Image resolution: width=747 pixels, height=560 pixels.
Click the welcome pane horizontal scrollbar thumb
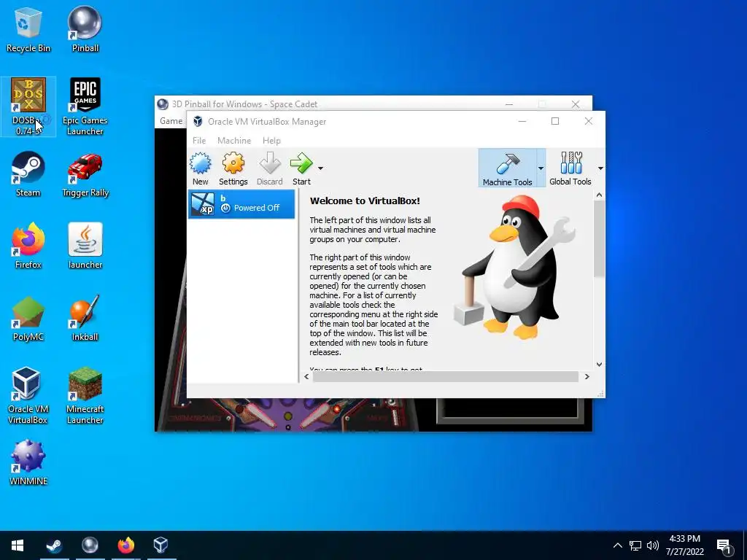[446, 377]
